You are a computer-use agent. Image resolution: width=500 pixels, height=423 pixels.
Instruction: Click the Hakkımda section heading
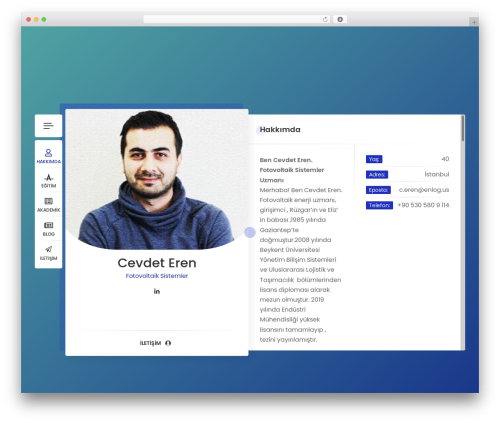280,130
